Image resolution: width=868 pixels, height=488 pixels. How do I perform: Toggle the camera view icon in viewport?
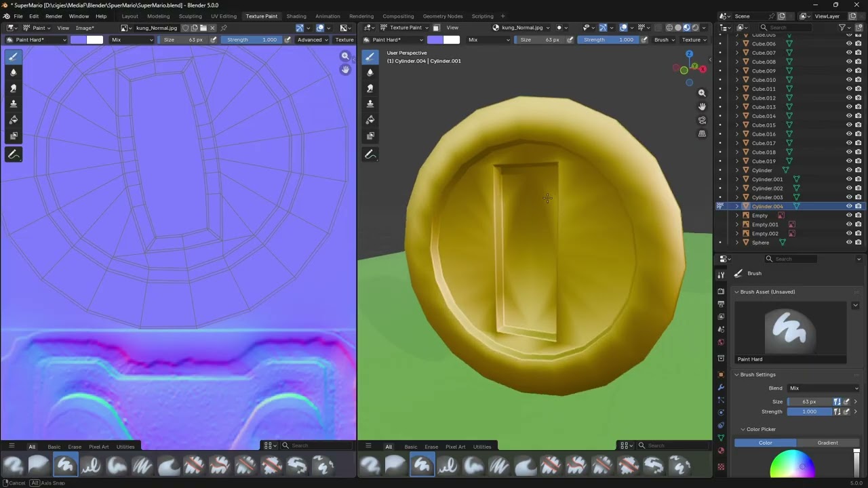(x=702, y=120)
